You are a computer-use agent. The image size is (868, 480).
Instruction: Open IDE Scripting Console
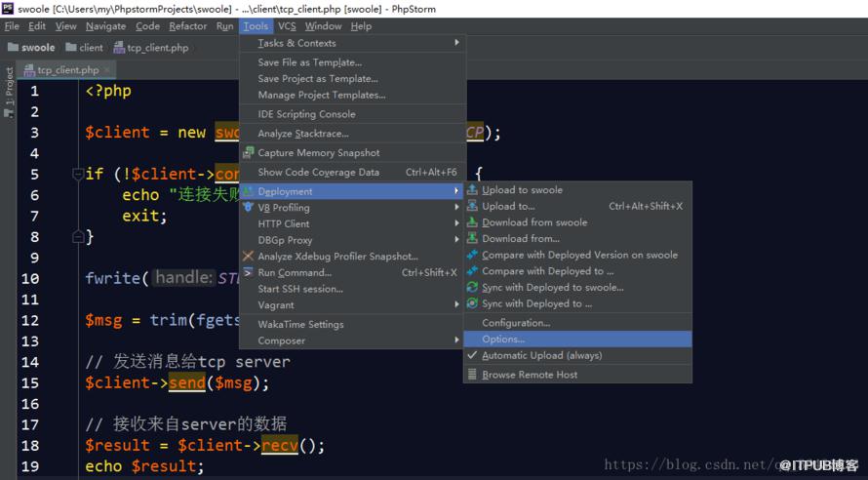click(x=352, y=114)
